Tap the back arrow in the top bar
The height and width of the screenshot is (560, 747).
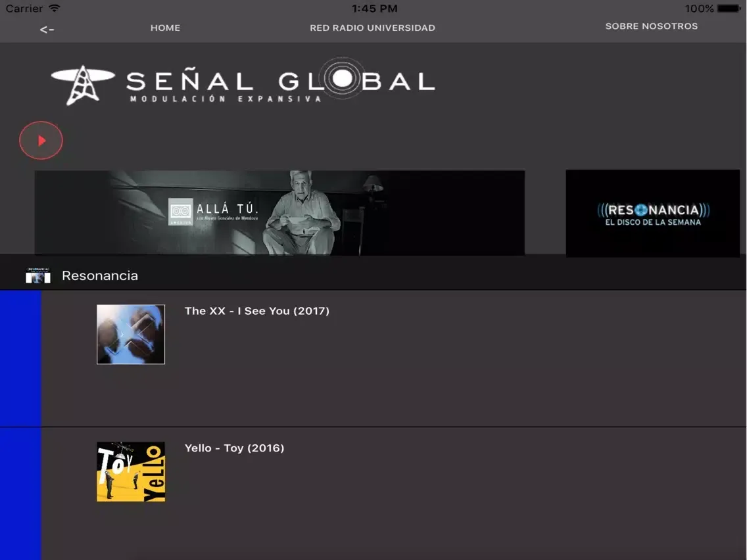[x=47, y=30]
